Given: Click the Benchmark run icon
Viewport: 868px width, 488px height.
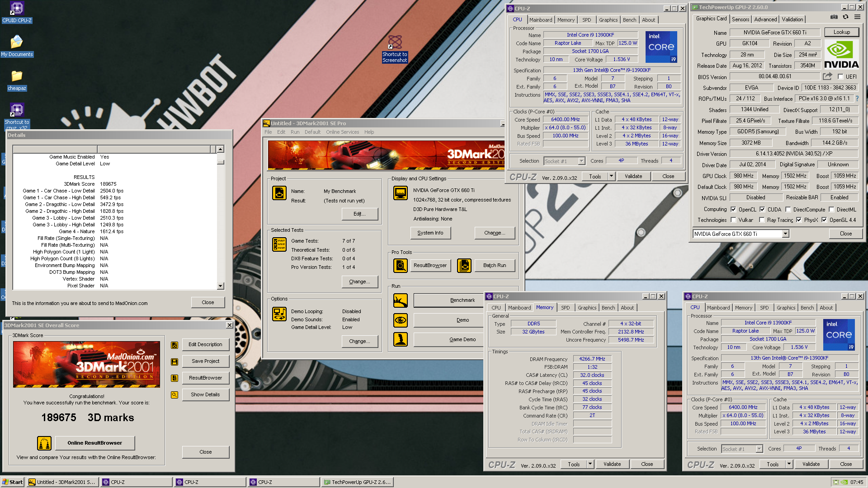Looking at the screenshot, I should pyautogui.click(x=401, y=300).
